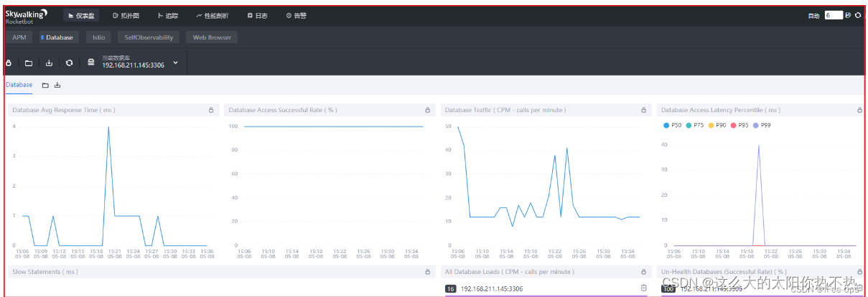Viewport: 868px width, 297px height.
Task: Click the database stack icon beside 当前数据库
Action: click(x=91, y=63)
